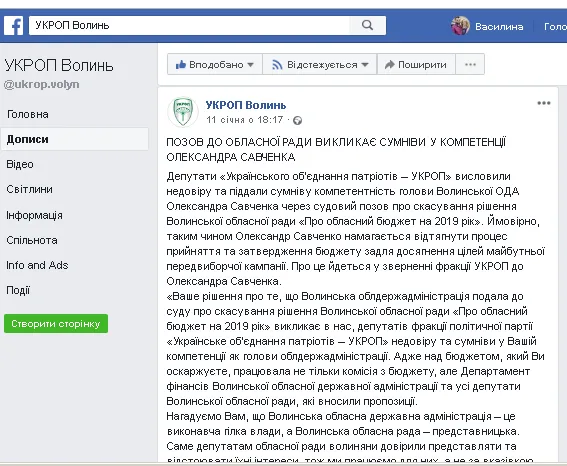Screen dimensions: 567x466
Task: Click the share arrow icon
Action: [389, 65]
